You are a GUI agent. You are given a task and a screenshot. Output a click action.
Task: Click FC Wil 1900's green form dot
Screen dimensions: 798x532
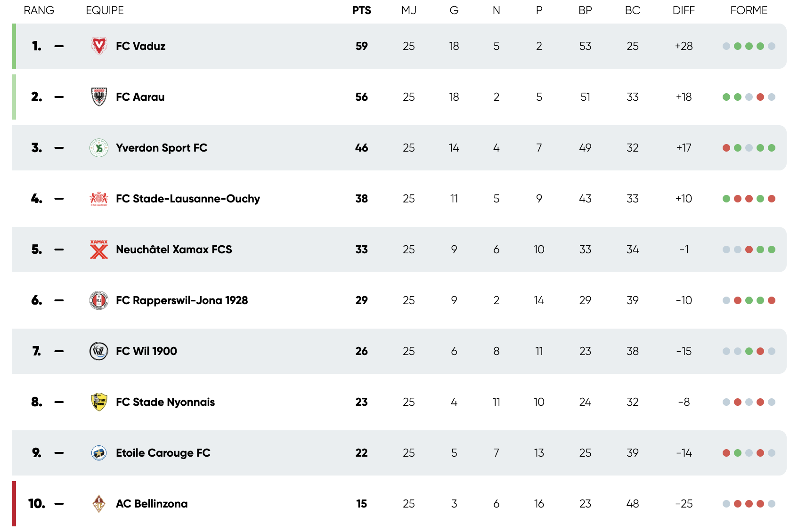pos(749,351)
